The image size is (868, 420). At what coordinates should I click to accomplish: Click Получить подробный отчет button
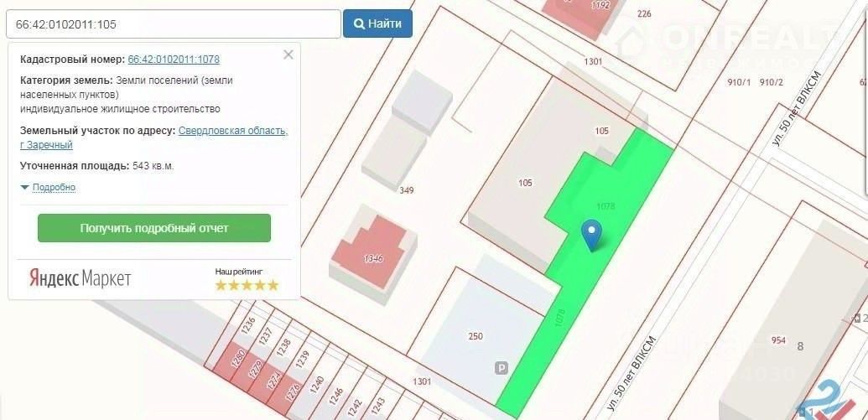pyautogui.click(x=154, y=228)
